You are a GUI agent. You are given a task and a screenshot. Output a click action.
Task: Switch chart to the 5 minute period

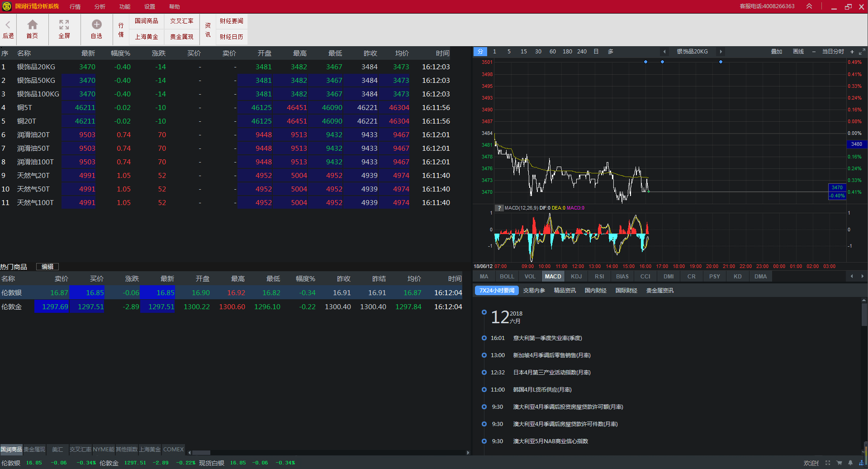(x=509, y=52)
